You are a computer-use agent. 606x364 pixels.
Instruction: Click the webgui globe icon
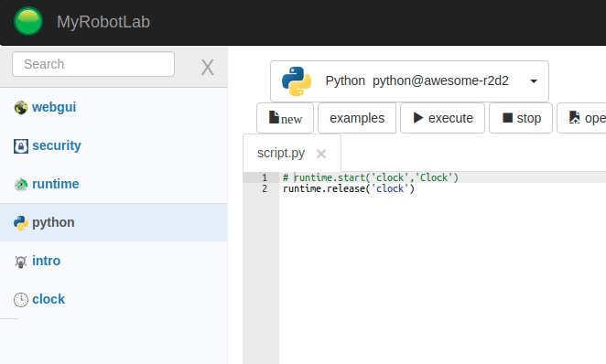pos(21,107)
